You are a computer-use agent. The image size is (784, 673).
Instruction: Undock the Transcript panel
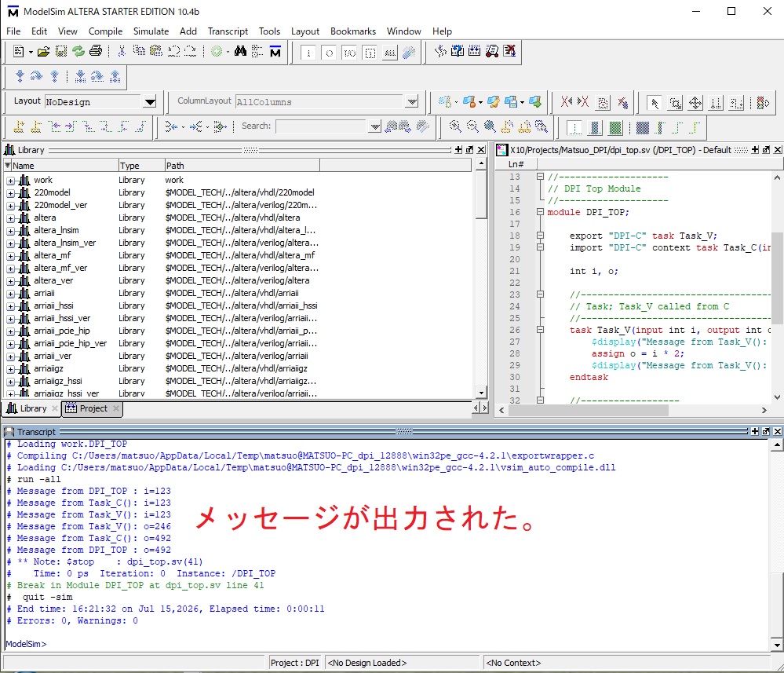point(766,431)
